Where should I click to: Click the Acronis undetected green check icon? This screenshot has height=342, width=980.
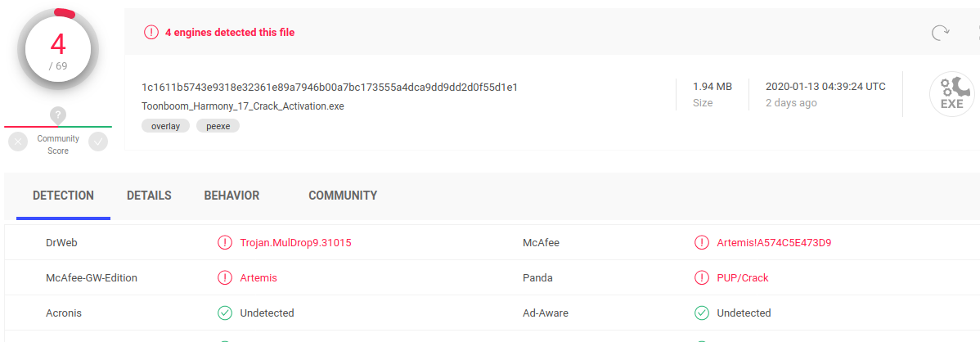pyautogui.click(x=224, y=313)
